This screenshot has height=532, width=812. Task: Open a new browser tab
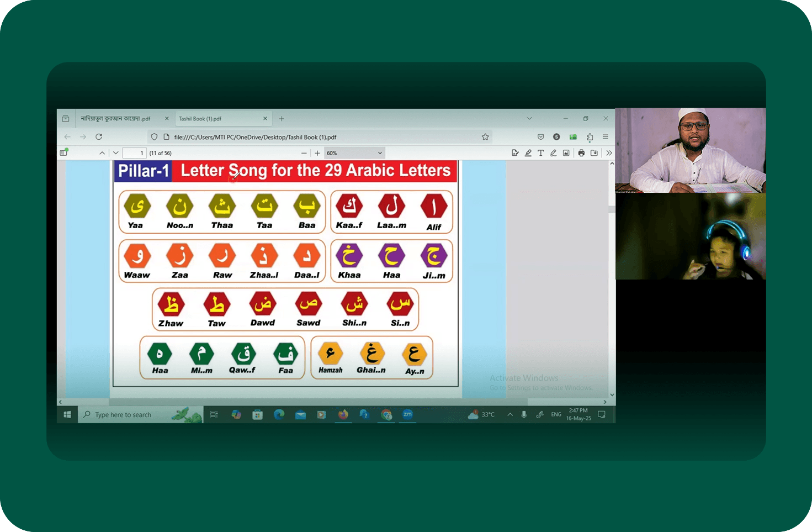(282, 119)
